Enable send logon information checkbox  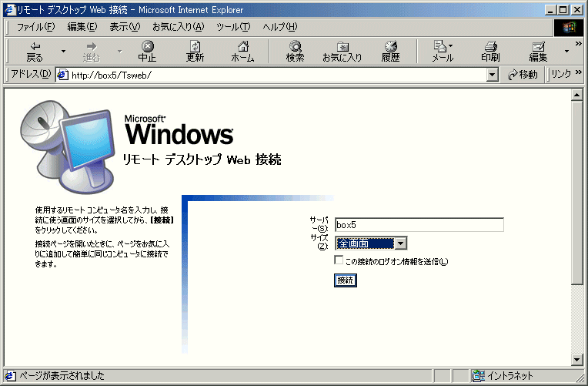point(339,260)
